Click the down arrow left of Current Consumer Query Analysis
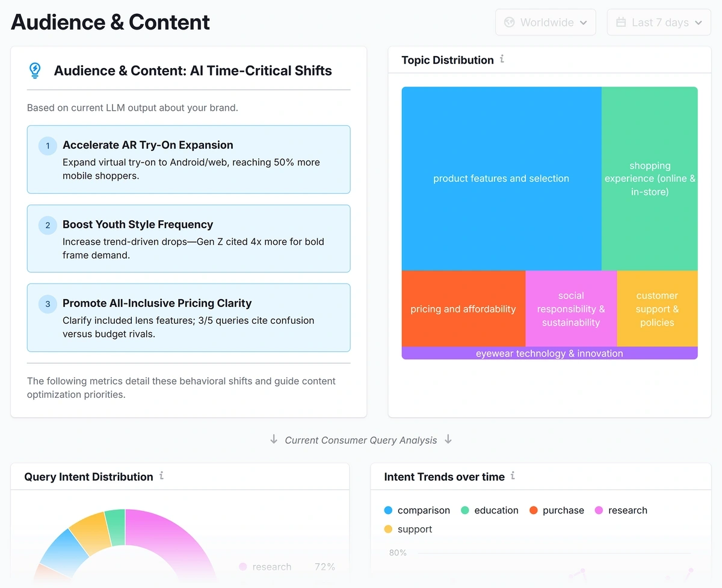Image resolution: width=722 pixels, height=588 pixels. coord(274,439)
